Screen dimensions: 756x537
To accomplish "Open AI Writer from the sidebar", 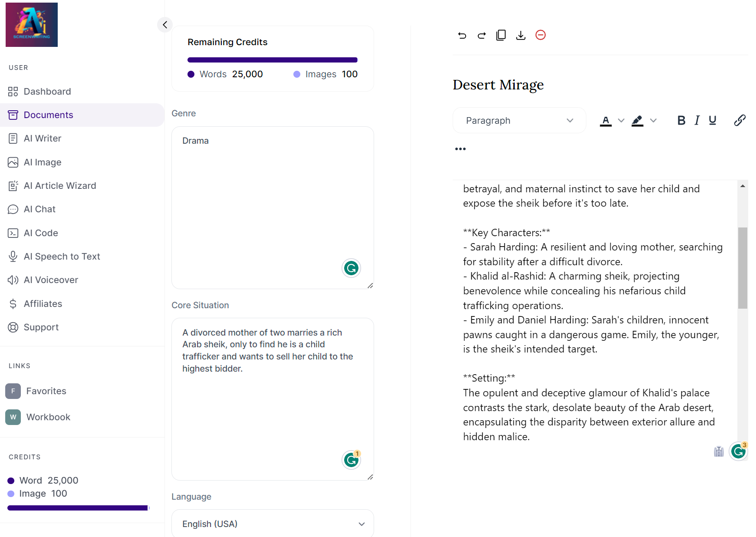I will pyautogui.click(x=43, y=138).
